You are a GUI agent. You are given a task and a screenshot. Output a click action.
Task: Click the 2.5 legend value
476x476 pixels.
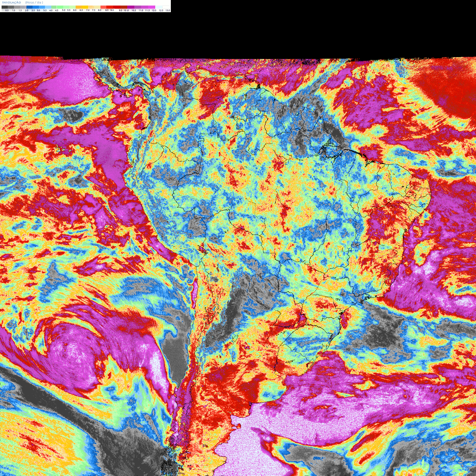click(33, 10)
